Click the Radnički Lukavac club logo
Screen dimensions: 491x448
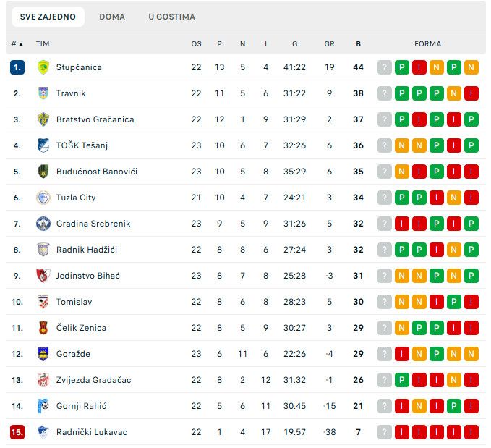coord(43,432)
